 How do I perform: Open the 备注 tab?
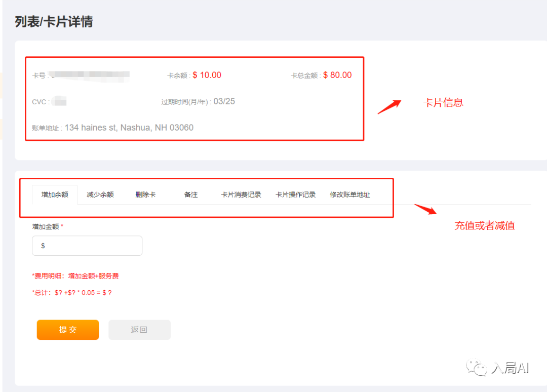[x=191, y=194]
